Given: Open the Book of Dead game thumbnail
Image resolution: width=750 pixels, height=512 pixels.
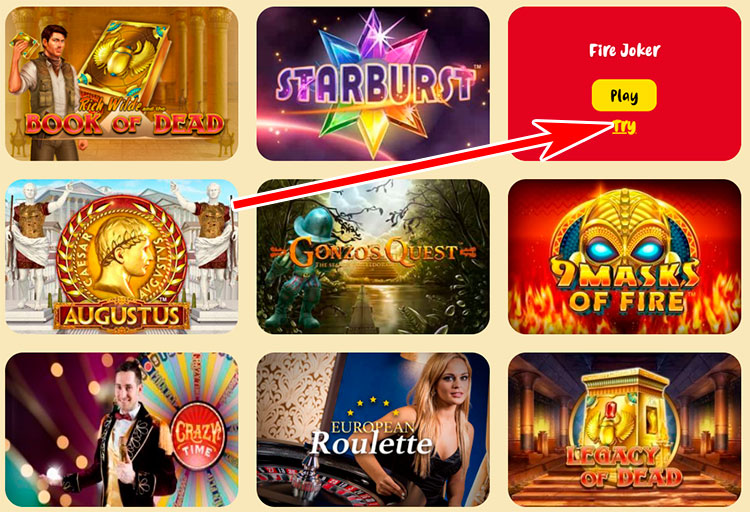Looking at the screenshot, I should point(121,83).
